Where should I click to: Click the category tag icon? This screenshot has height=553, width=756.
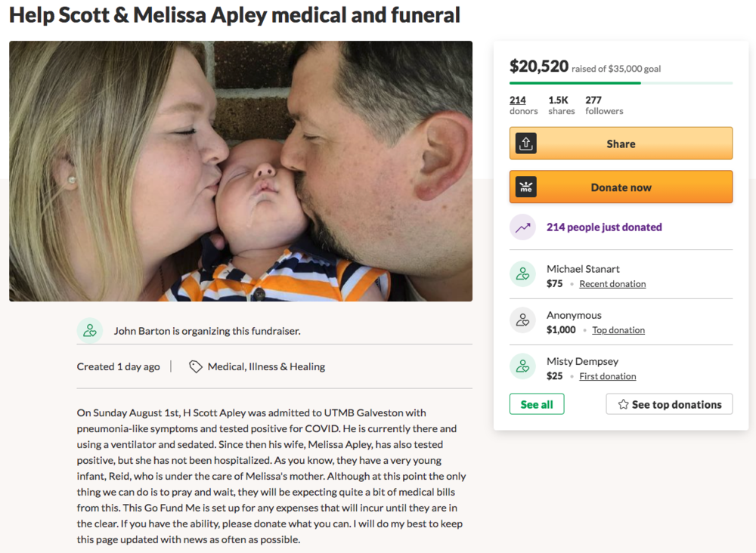(x=196, y=366)
